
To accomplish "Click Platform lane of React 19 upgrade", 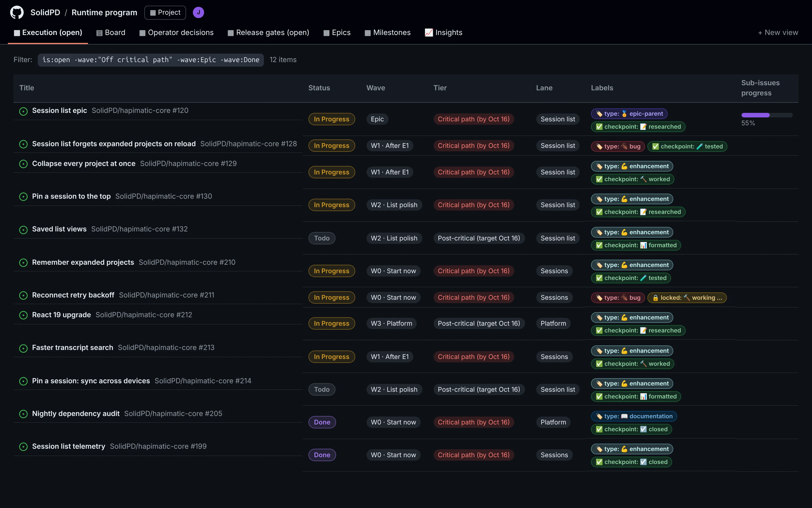I will (x=553, y=323).
